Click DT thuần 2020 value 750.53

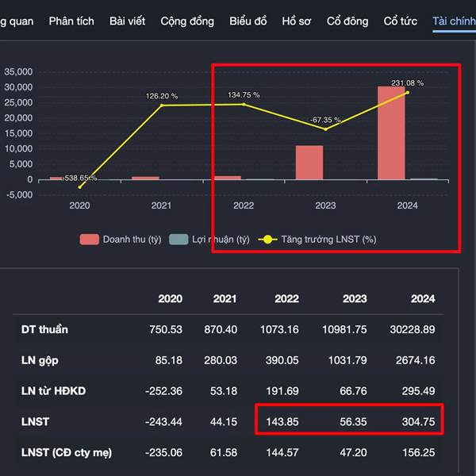166,329
